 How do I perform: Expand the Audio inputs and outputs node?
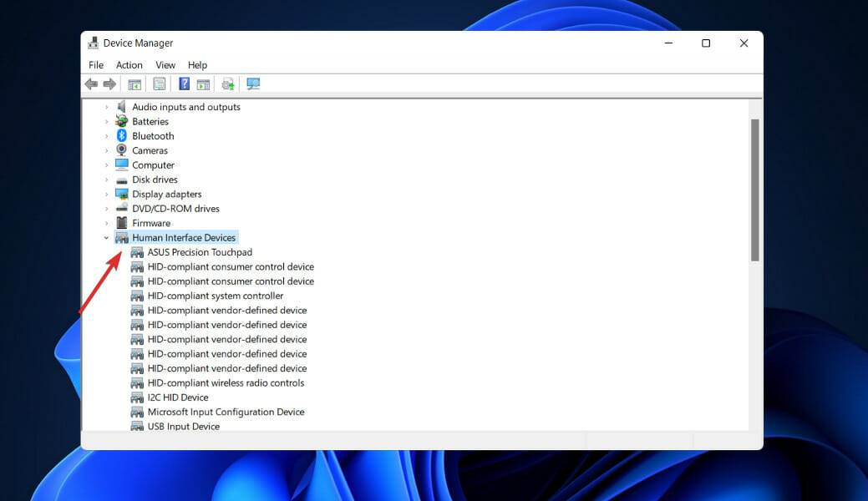(x=106, y=107)
